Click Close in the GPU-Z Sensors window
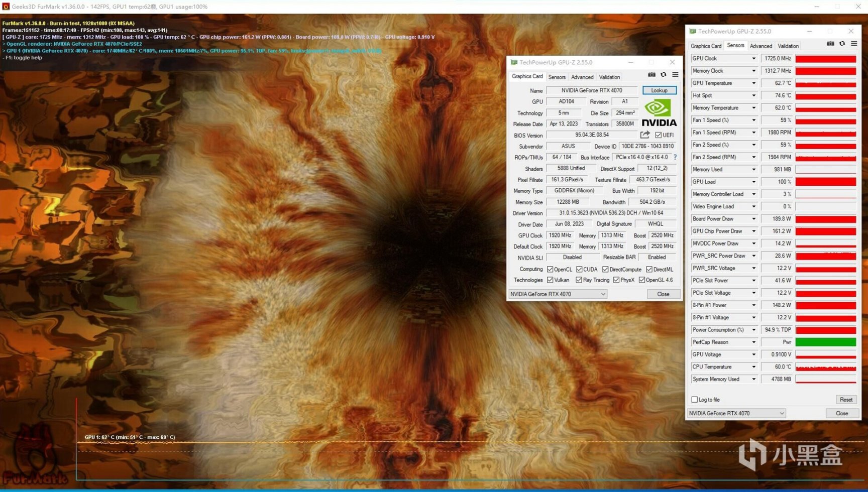 (842, 413)
